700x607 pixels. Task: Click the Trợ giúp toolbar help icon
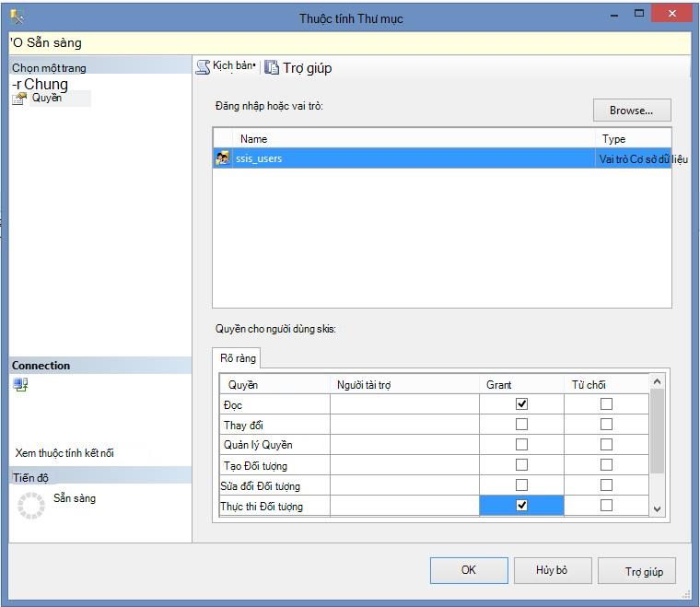pos(272,67)
